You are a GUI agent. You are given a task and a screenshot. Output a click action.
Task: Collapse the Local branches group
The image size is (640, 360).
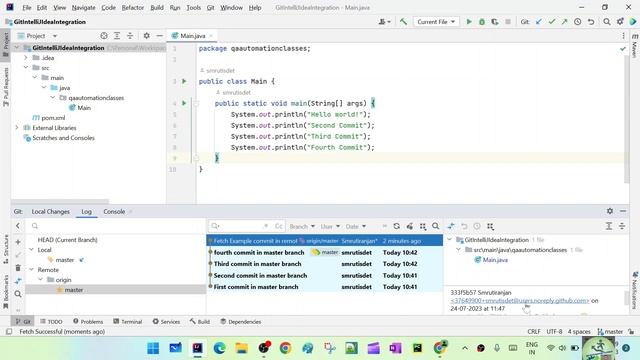click(31, 250)
